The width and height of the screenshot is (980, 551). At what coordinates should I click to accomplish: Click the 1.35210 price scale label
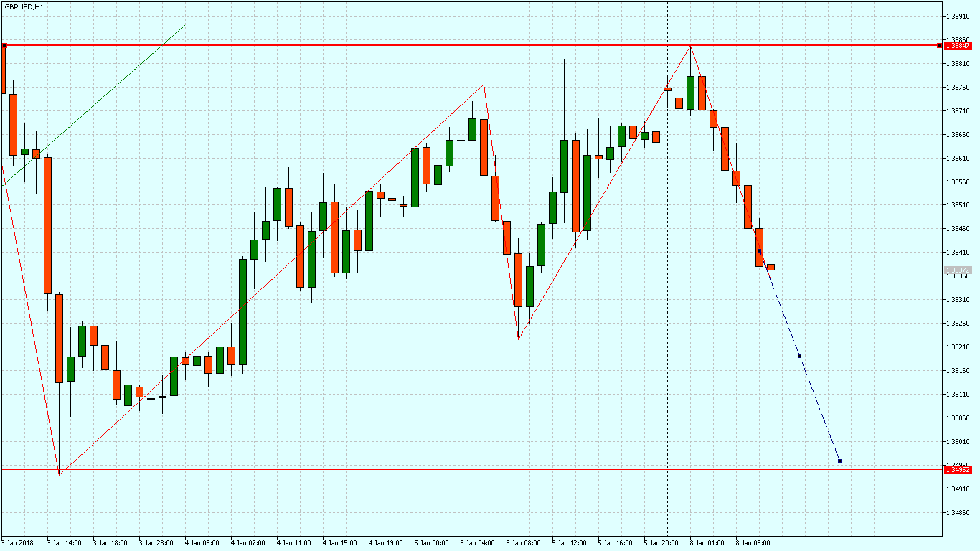click(959, 347)
